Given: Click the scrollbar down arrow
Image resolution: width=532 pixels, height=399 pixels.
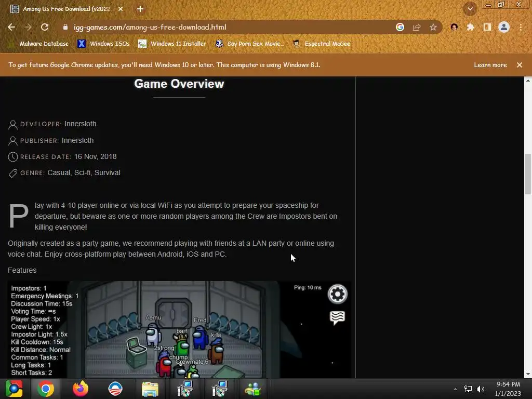Looking at the screenshot, I should click(x=528, y=374).
